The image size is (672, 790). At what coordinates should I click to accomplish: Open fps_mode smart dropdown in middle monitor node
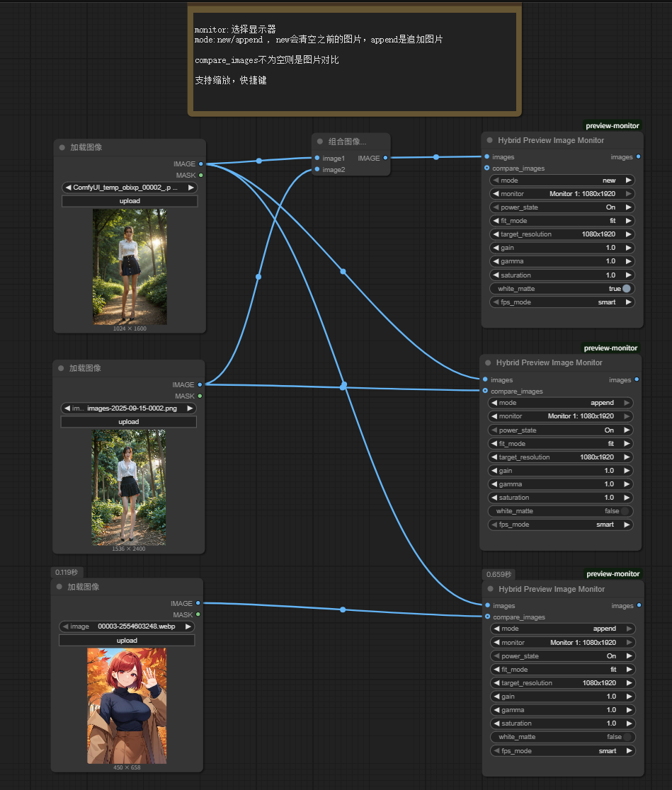click(560, 525)
